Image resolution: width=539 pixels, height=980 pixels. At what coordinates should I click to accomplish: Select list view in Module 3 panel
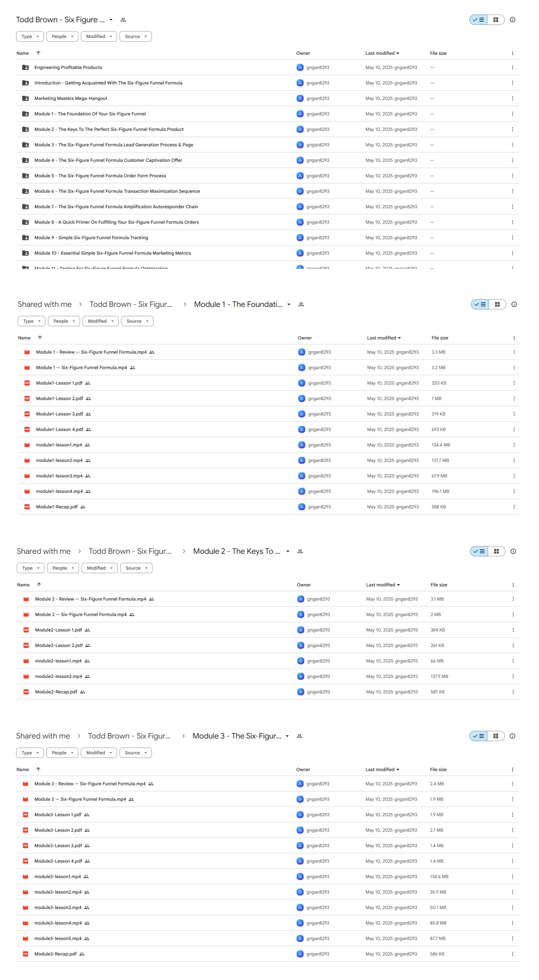(x=479, y=736)
